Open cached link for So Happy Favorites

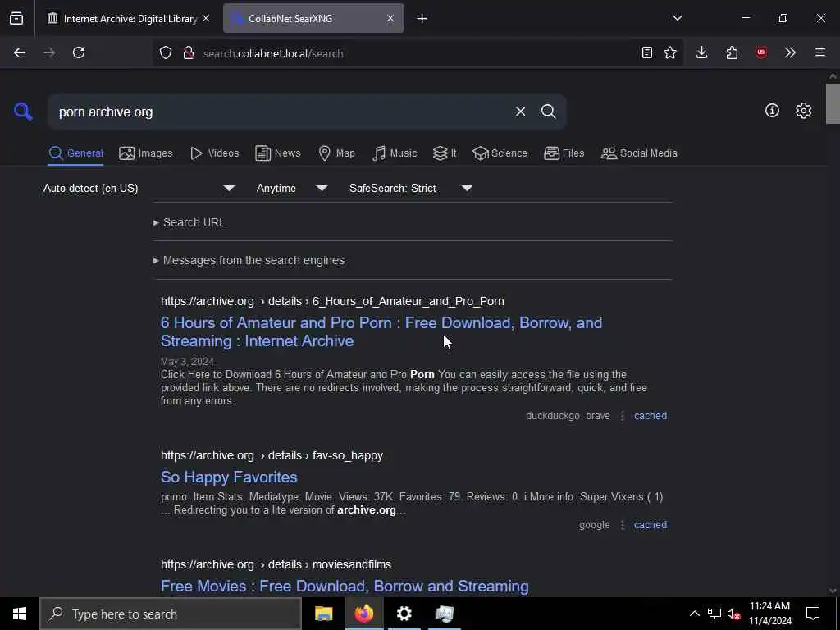point(651,525)
